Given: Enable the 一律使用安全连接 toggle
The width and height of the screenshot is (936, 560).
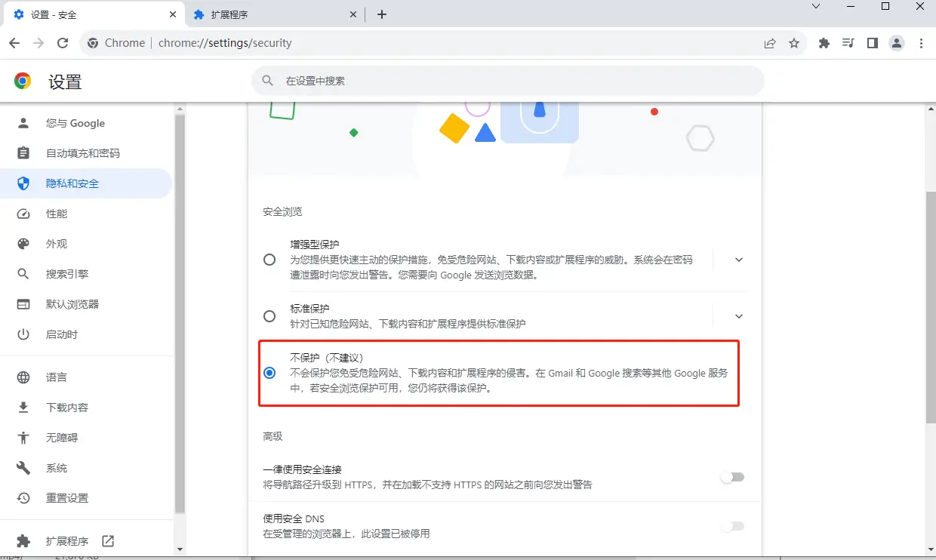Looking at the screenshot, I should coord(731,477).
